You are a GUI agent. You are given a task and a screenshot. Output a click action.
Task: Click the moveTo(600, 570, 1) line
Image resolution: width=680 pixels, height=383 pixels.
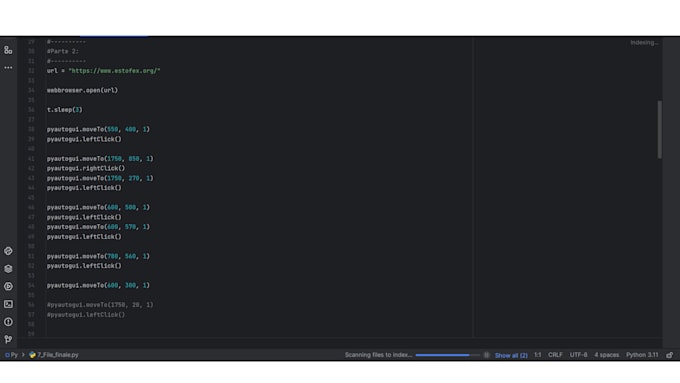pyautogui.click(x=98, y=227)
